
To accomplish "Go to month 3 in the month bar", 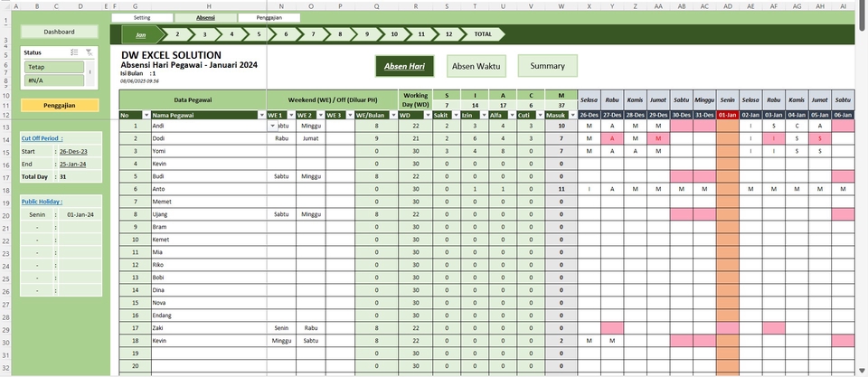I will click(x=204, y=34).
